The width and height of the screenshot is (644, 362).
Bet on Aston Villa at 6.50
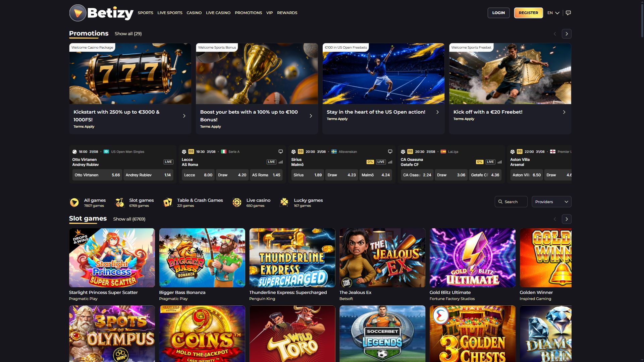[x=527, y=175]
